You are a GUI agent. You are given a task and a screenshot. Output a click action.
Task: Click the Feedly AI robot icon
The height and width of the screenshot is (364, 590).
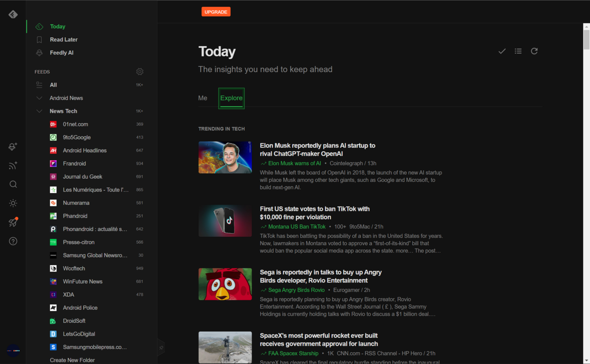(39, 53)
